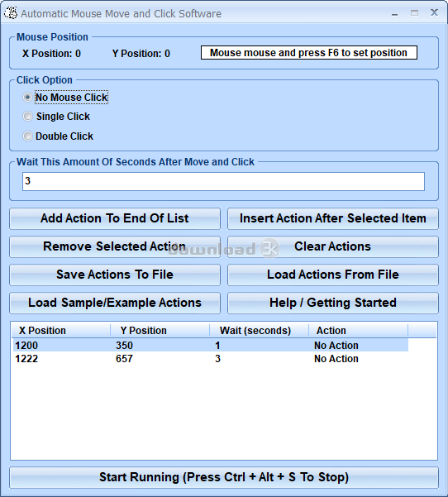Select the row with X position 1200
This screenshot has height=497, width=448.
click(x=211, y=345)
